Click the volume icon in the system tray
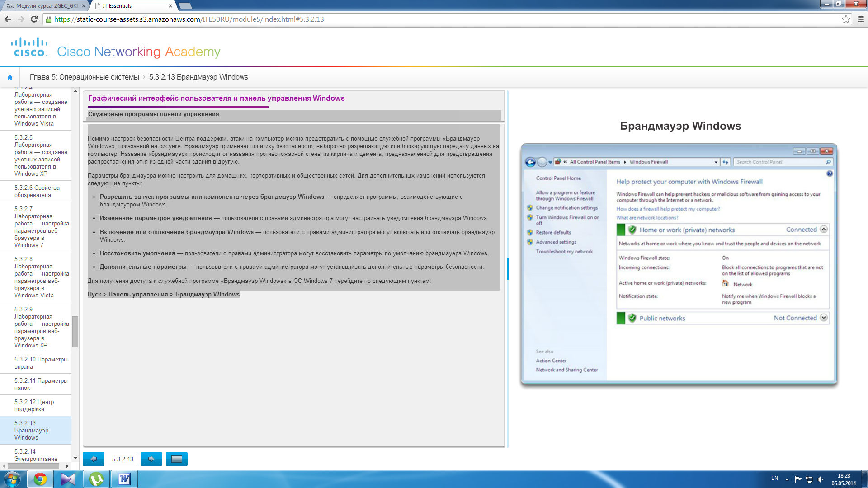Screen dimensions: 868x488 coord(821,479)
